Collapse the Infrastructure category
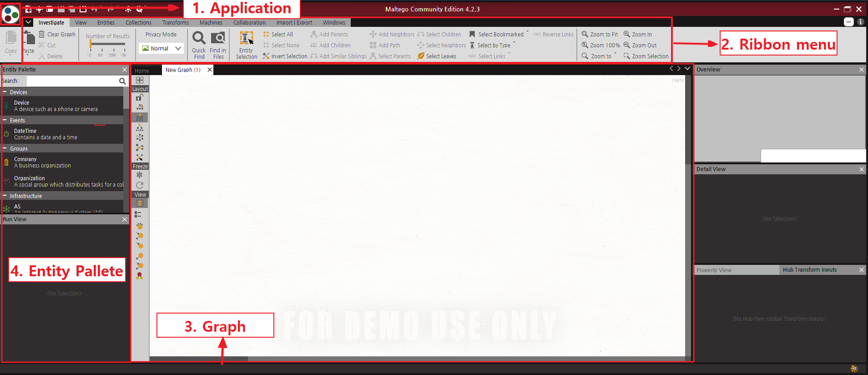This screenshot has height=375, width=868. click(x=5, y=196)
